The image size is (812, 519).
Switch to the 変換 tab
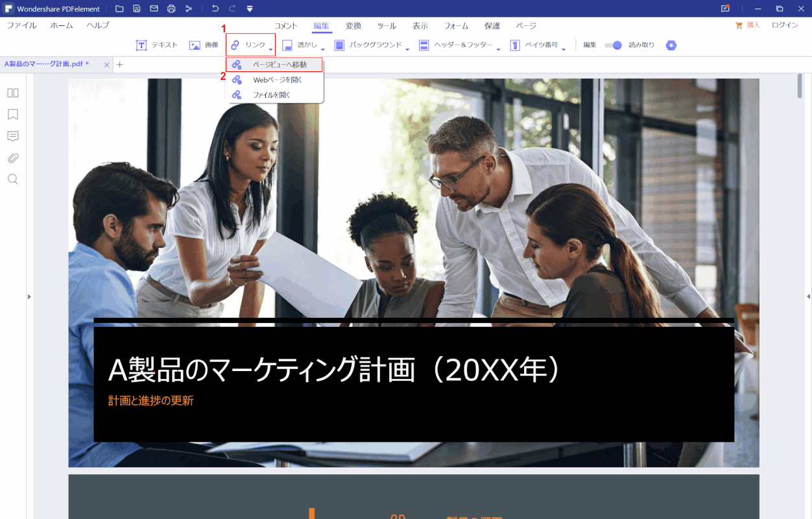pos(353,26)
